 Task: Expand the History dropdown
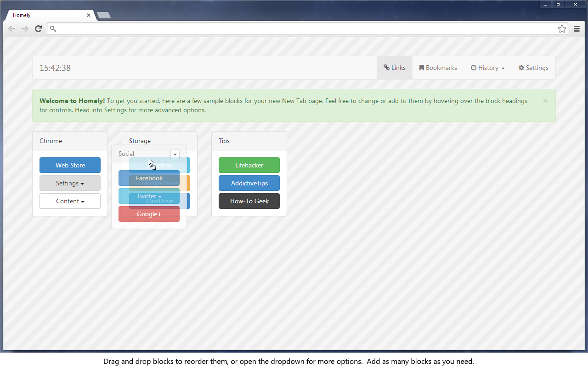click(487, 68)
